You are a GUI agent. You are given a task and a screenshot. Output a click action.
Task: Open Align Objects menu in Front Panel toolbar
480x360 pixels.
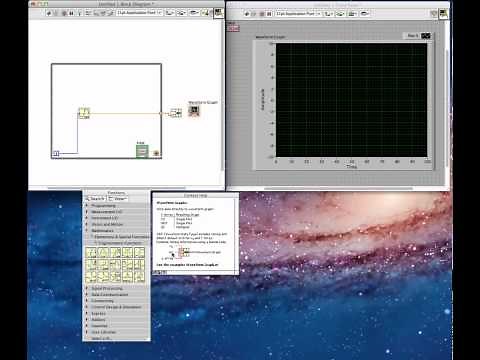(x=328, y=14)
